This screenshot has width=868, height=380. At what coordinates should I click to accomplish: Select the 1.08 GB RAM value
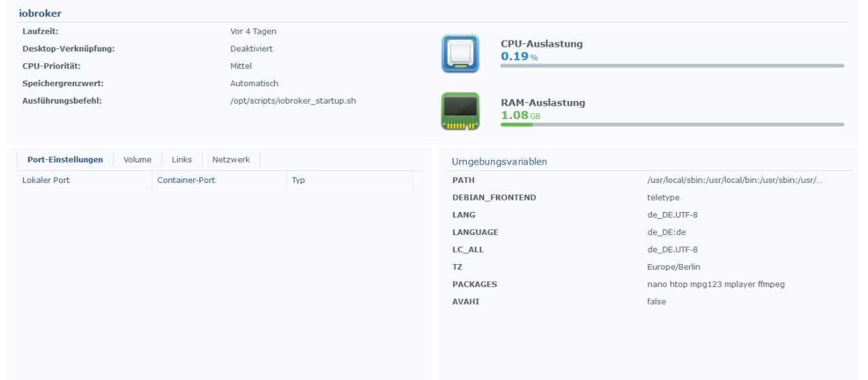click(x=521, y=115)
